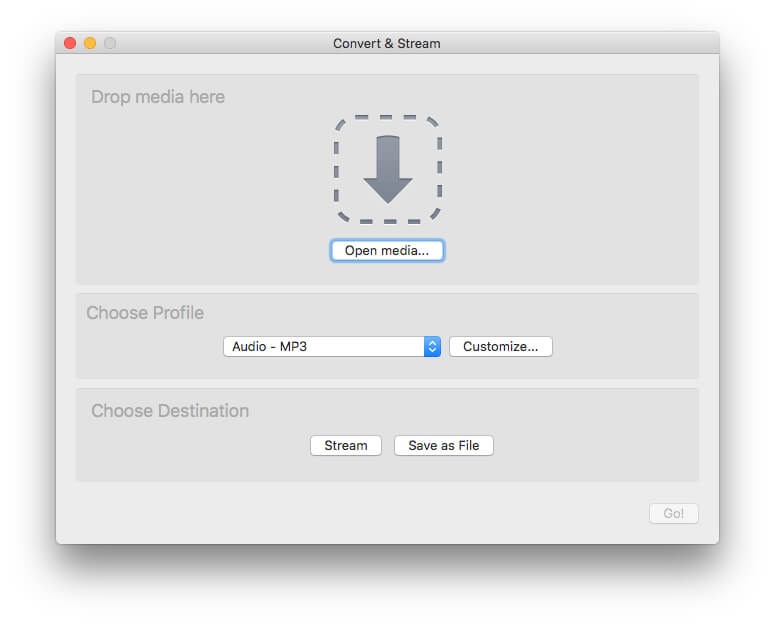Click the empty area right of Customize... button
This screenshot has width=775, height=624.
click(620, 347)
